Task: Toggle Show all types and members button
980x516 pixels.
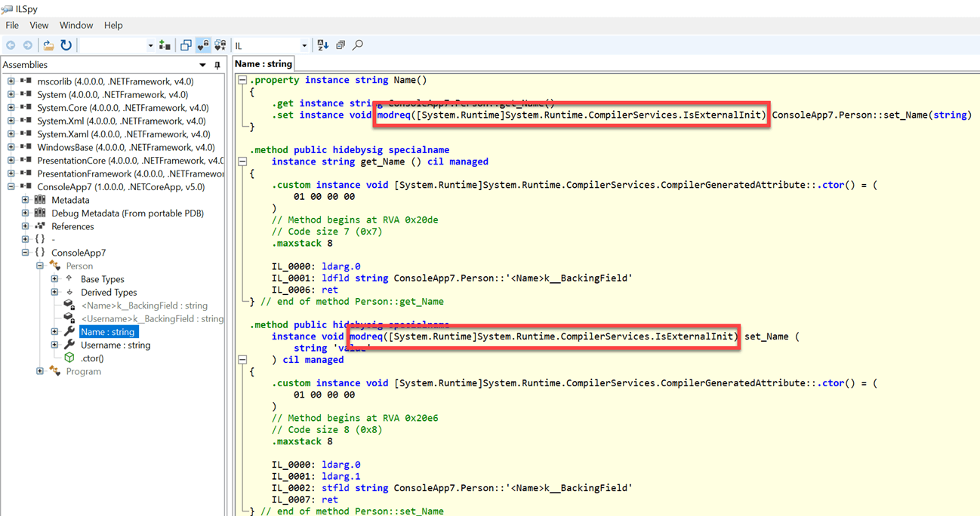Action: [220, 45]
